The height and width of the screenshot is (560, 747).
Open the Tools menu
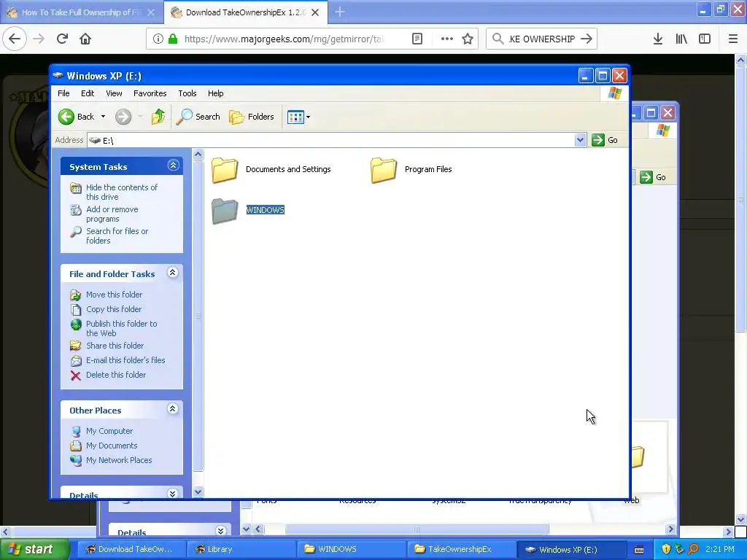[x=187, y=93]
